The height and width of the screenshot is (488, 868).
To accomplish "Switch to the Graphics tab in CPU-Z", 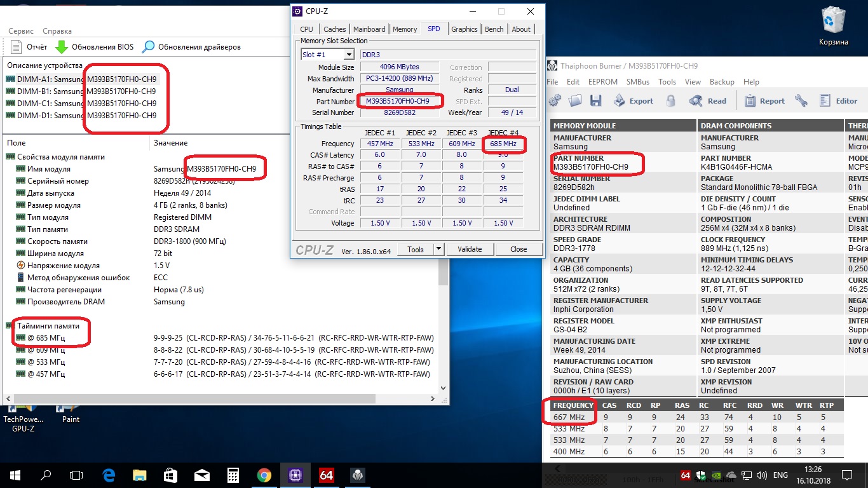I will 465,29.
